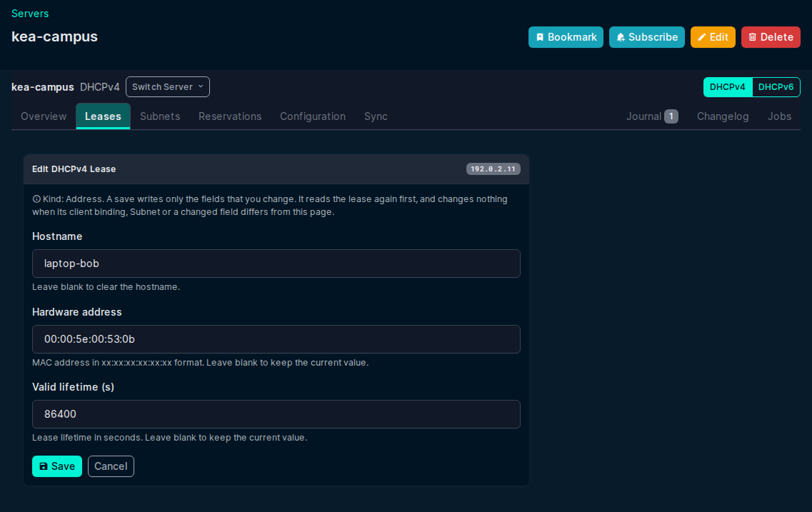
Task: Click the kea-campus page title
Action: (x=54, y=36)
